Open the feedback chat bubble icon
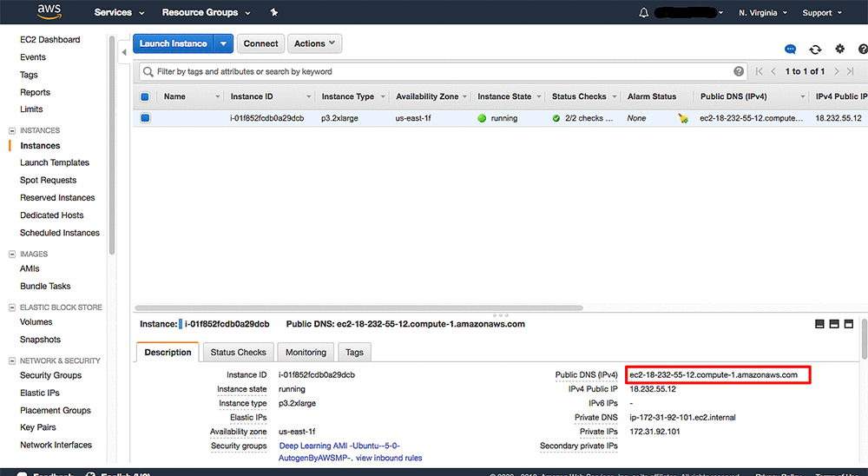The image size is (868, 476). coord(791,50)
